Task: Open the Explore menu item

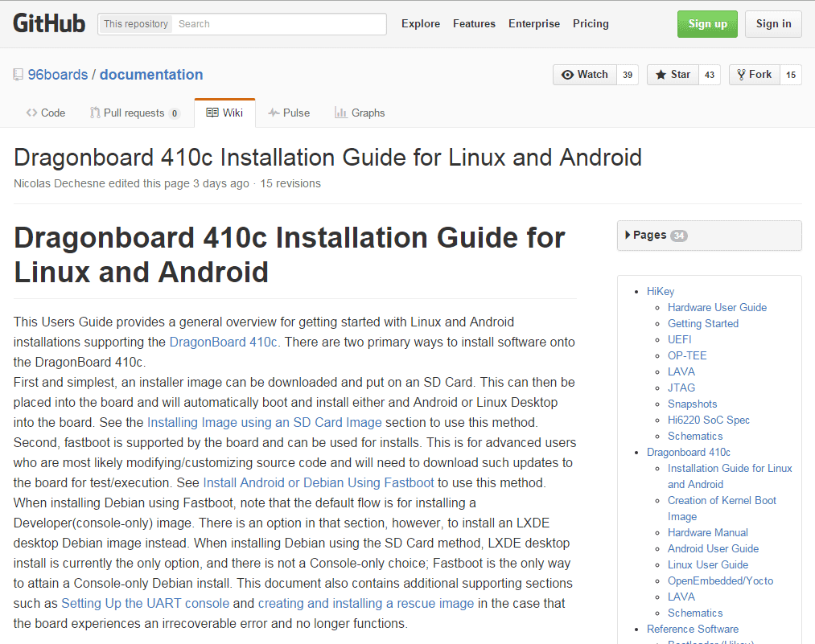Action: pos(421,24)
